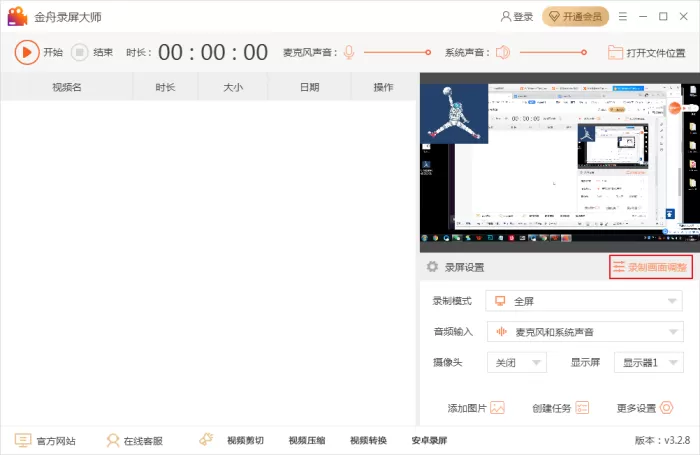Open the 视频剪切 video cut tool
The image size is (700, 455).
click(246, 441)
